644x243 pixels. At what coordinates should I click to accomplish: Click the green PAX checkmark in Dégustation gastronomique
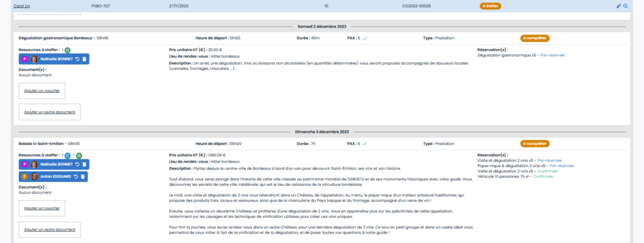pyautogui.click(x=365, y=38)
